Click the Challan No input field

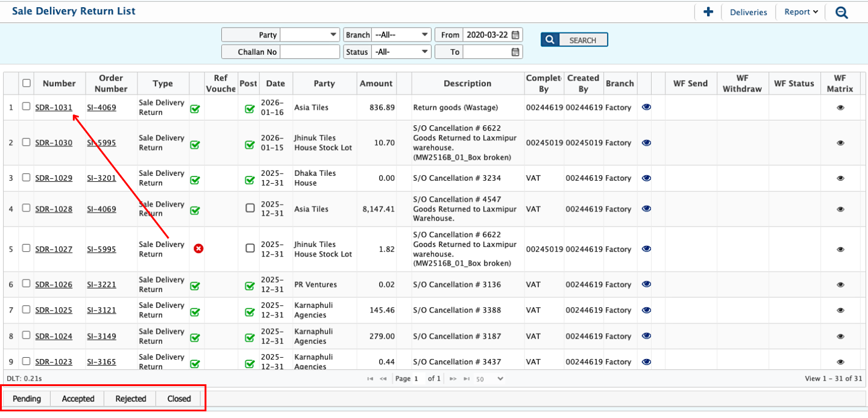[x=310, y=52]
